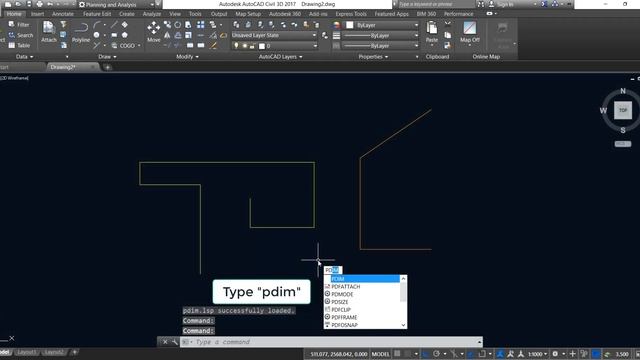
Task: Open the Analyze ribbon tab
Action: 151,14
